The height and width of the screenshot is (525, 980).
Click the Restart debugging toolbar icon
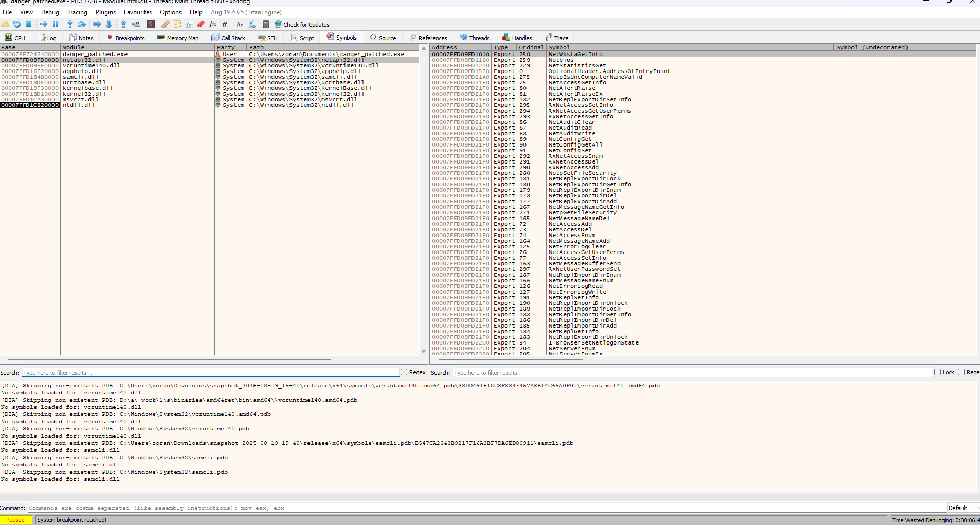(x=17, y=24)
